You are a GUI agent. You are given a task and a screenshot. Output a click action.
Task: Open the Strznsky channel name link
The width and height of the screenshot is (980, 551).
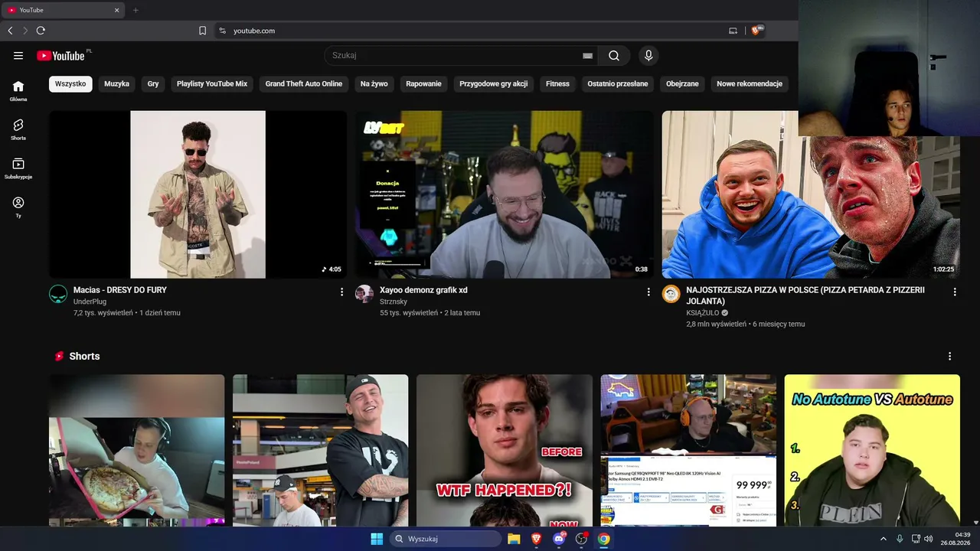pyautogui.click(x=394, y=302)
